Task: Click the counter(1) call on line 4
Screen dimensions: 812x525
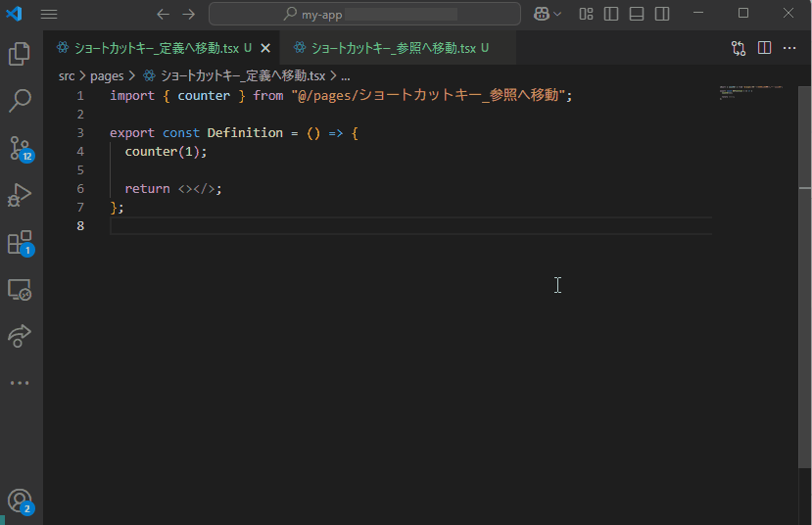Action: pos(162,151)
